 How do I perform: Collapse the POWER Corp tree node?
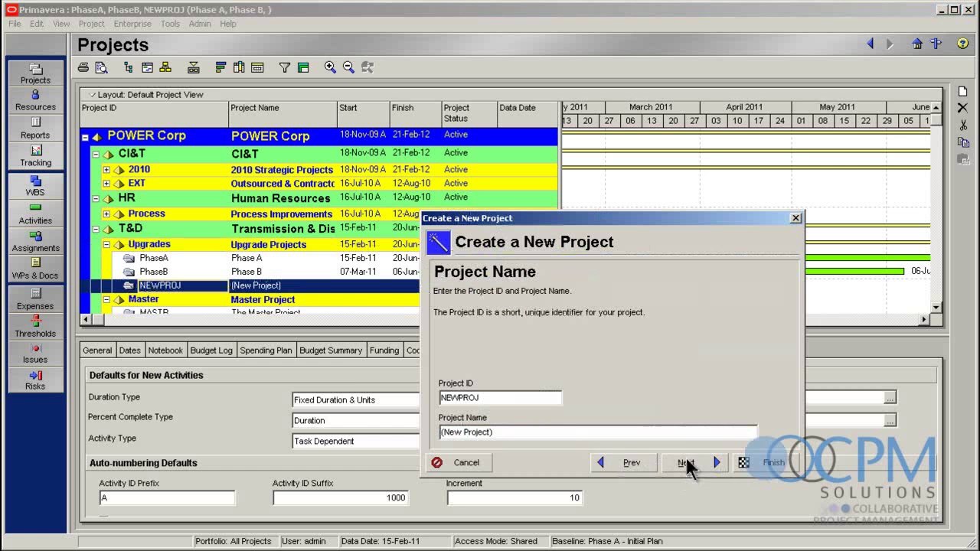pyautogui.click(x=85, y=138)
